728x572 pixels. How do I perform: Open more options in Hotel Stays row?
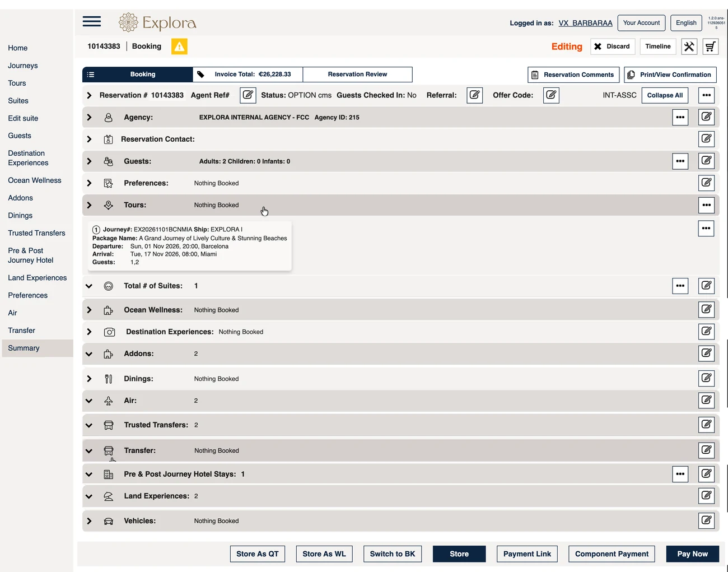tap(680, 474)
